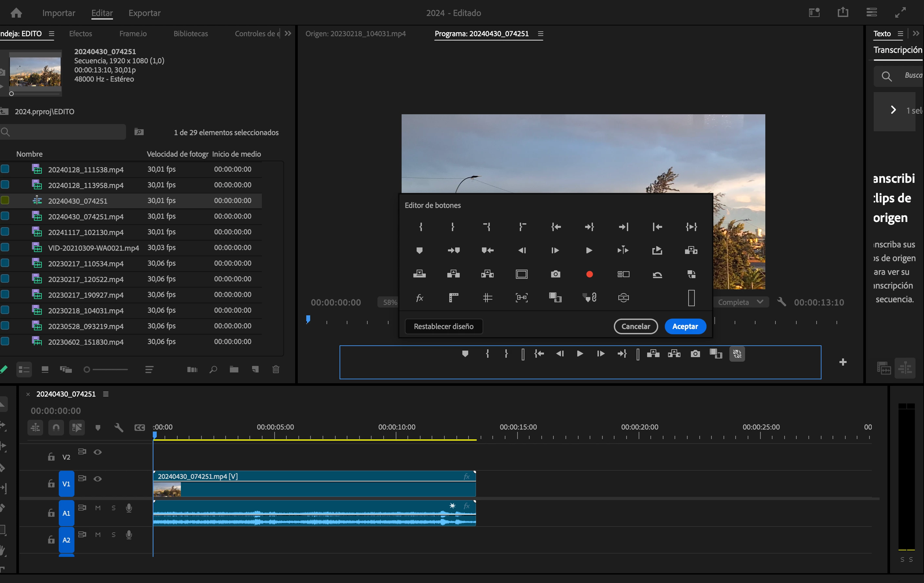The width and height of the screenshot is (924, 583).
Task: Click the Safe Margins icon in Button Editor
Action: tap(521, 274)
